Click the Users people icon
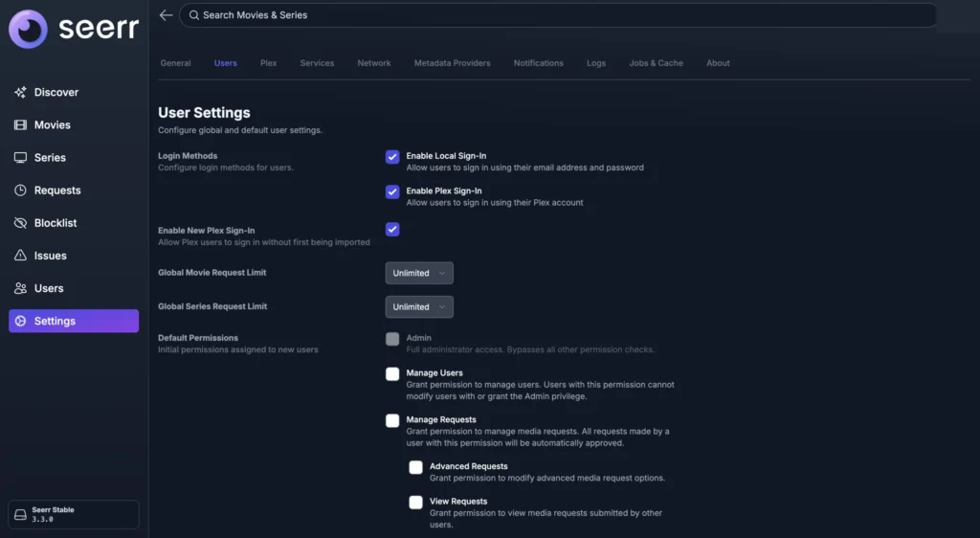The height and width of the screenshot is (538, 980). pyautogui.click(x=21, y=288)
